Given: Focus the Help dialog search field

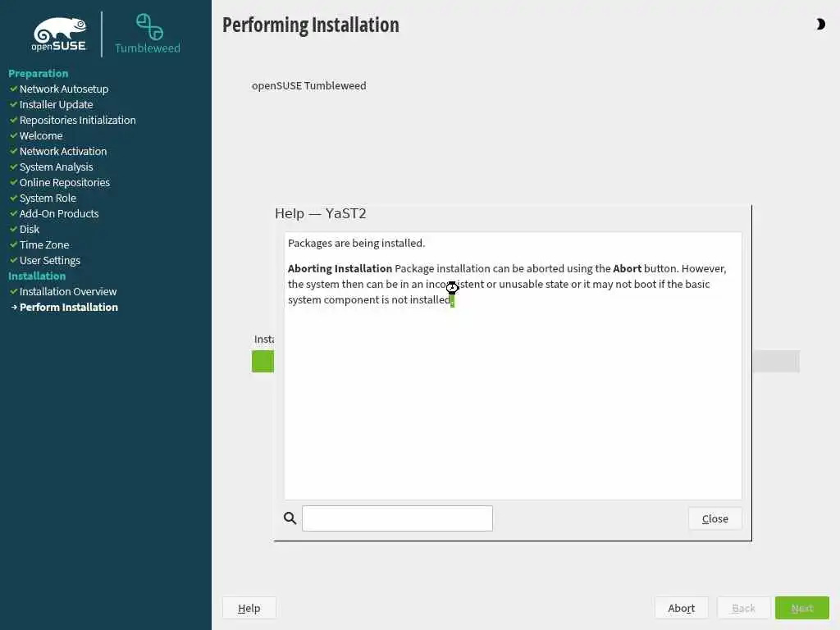Looking at the screenshot, I should coord(397,518).
